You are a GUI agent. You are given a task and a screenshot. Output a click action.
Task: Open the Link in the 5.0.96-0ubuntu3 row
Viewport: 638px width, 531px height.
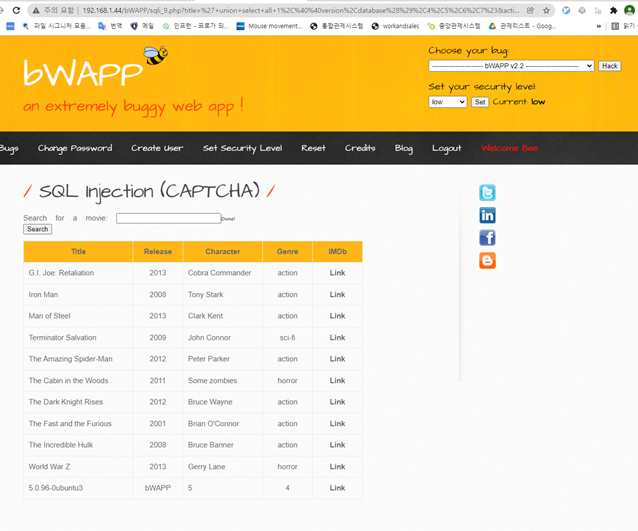point(337,488)
